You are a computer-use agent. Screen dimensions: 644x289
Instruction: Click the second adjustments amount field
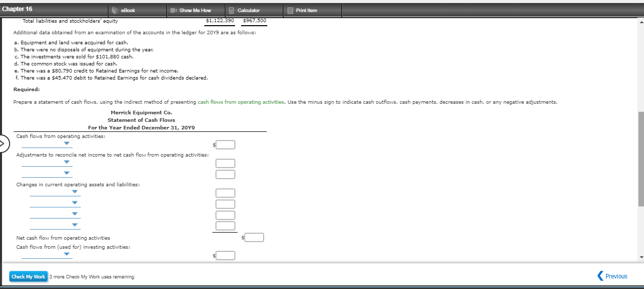coord(226,174)
